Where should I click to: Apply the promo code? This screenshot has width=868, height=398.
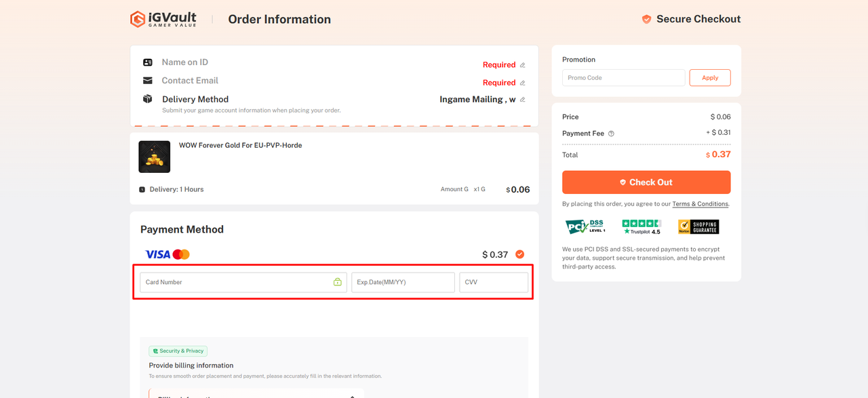(x=710, y=78)
